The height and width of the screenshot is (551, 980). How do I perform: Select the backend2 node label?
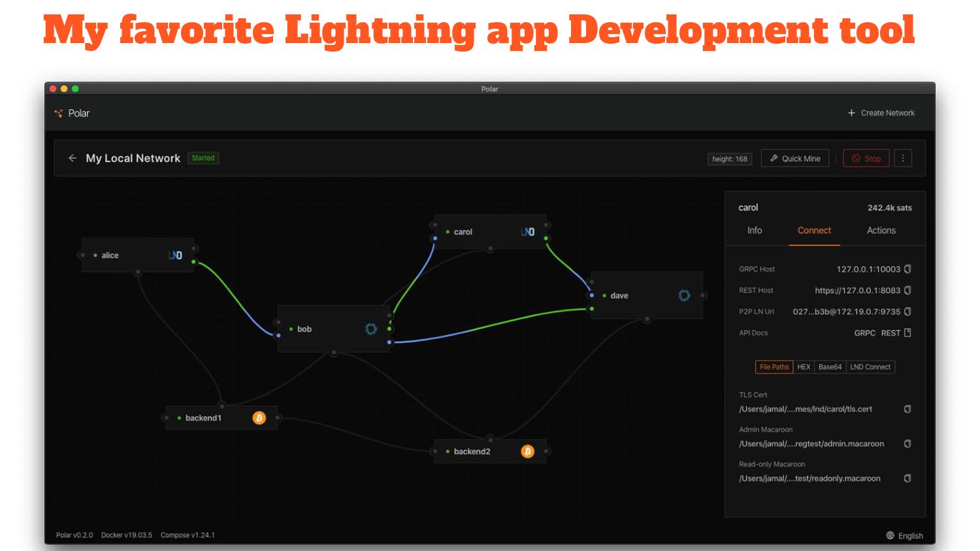click(472, 451)
